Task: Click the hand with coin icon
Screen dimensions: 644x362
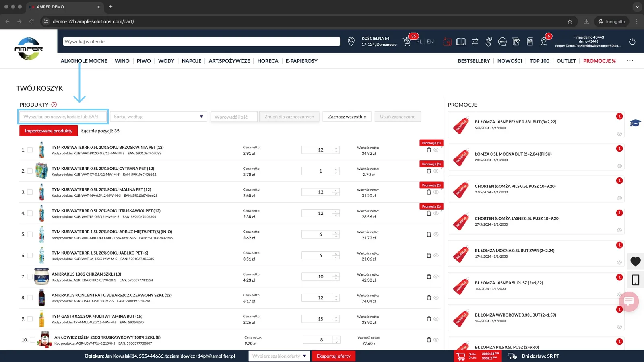Action: pos(489,41)
